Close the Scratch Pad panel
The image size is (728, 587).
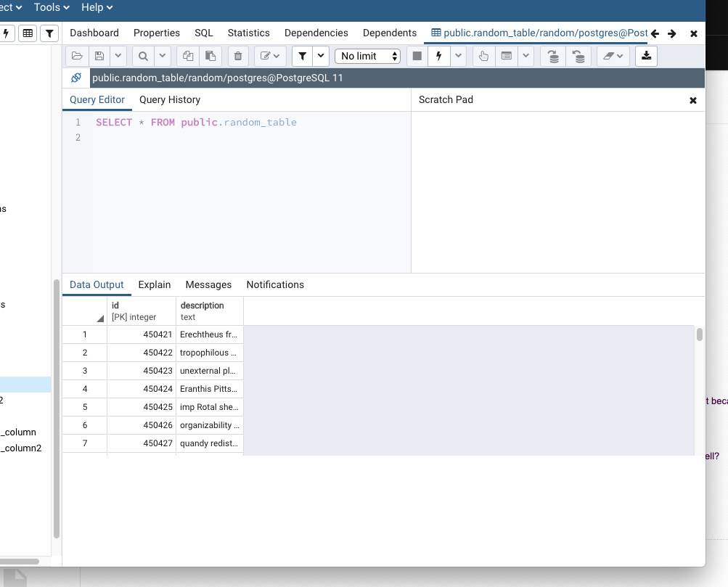692,100
